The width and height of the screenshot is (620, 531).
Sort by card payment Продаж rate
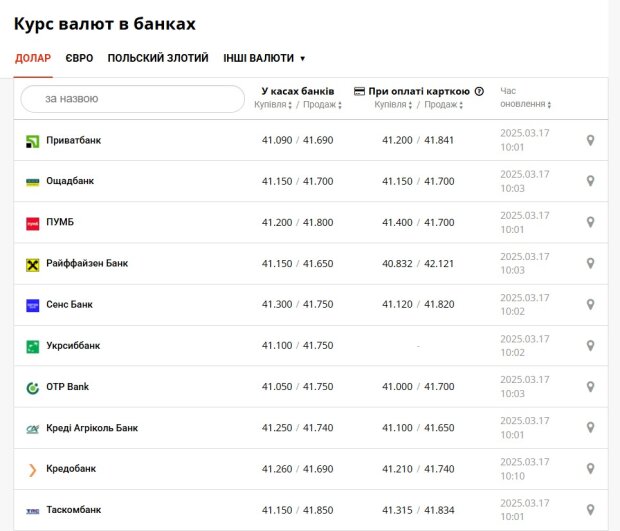[443, 105]
